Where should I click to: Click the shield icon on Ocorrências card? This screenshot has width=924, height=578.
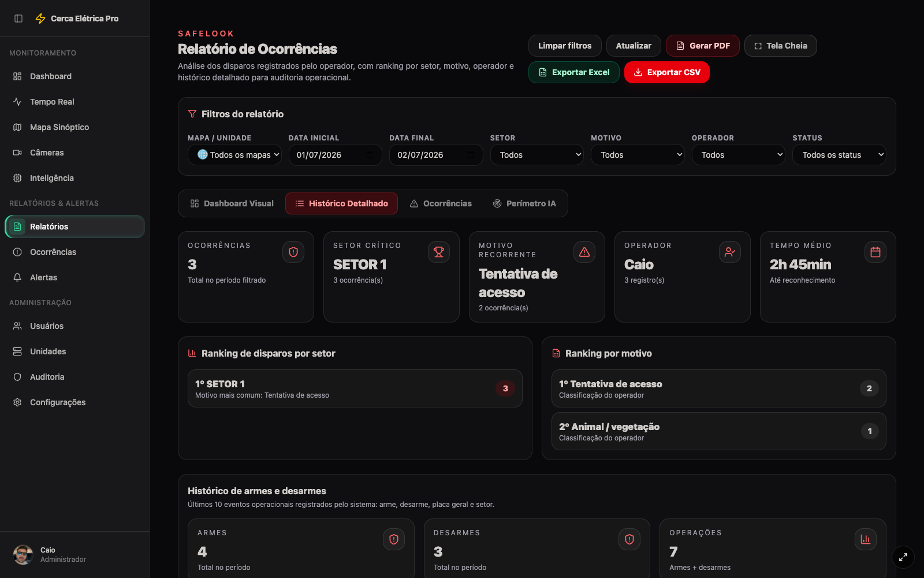click(x=293, y=252)
